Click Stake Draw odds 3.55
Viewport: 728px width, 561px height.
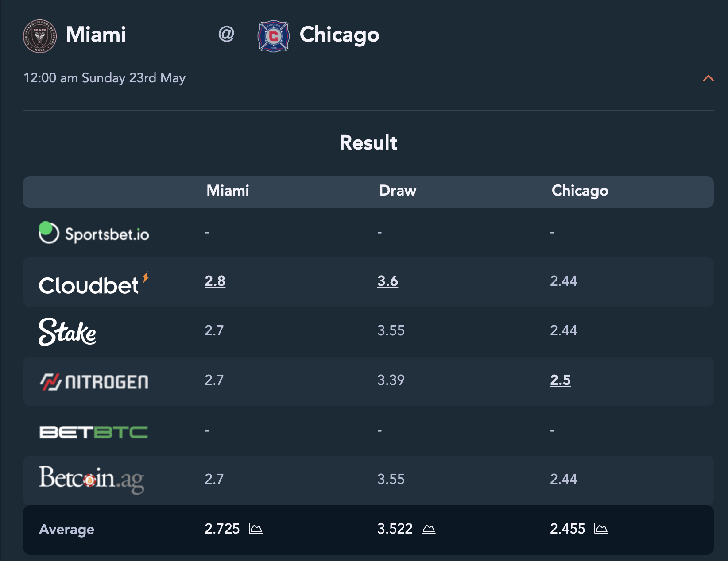[x=391, y=330]
